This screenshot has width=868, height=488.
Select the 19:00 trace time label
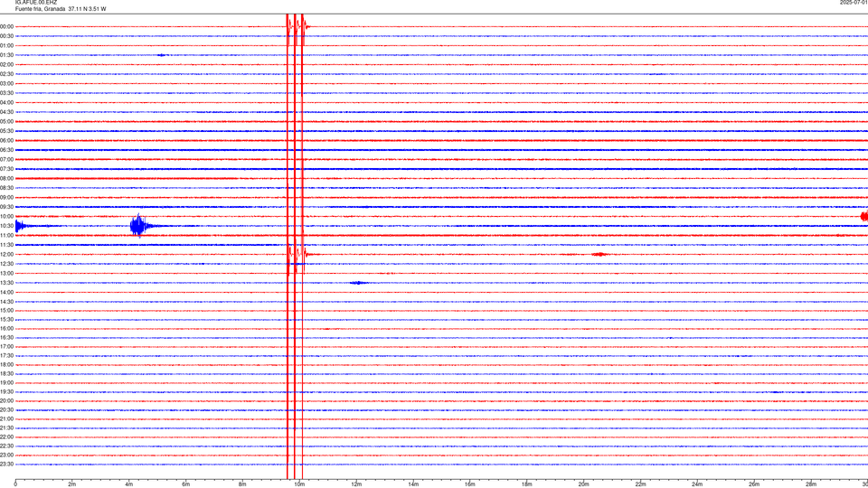pos(6,383)
